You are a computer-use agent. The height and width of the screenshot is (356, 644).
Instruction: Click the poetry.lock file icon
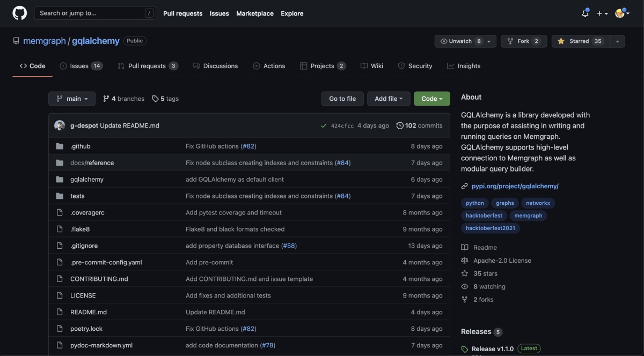(60, 329)
